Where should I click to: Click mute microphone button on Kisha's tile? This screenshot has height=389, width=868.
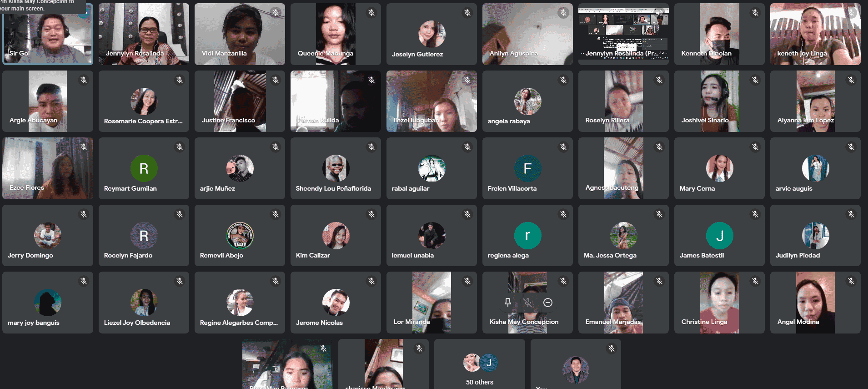click(x=527, y=303)
